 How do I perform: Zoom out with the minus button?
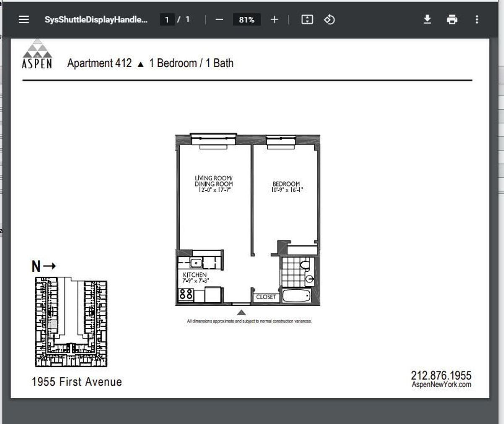point(219,20)
